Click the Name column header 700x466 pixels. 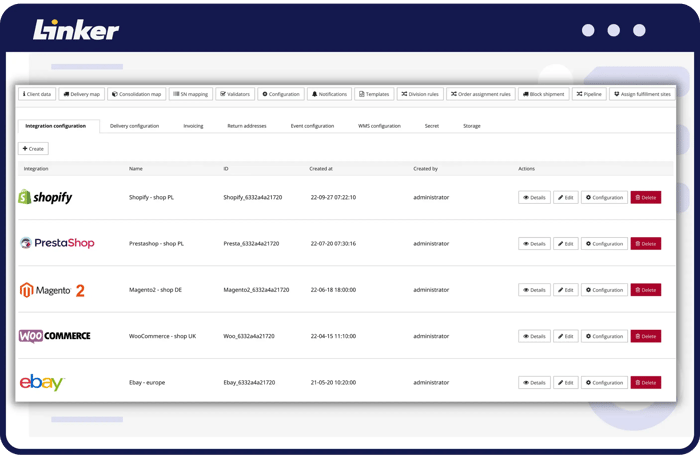(136, 169)
